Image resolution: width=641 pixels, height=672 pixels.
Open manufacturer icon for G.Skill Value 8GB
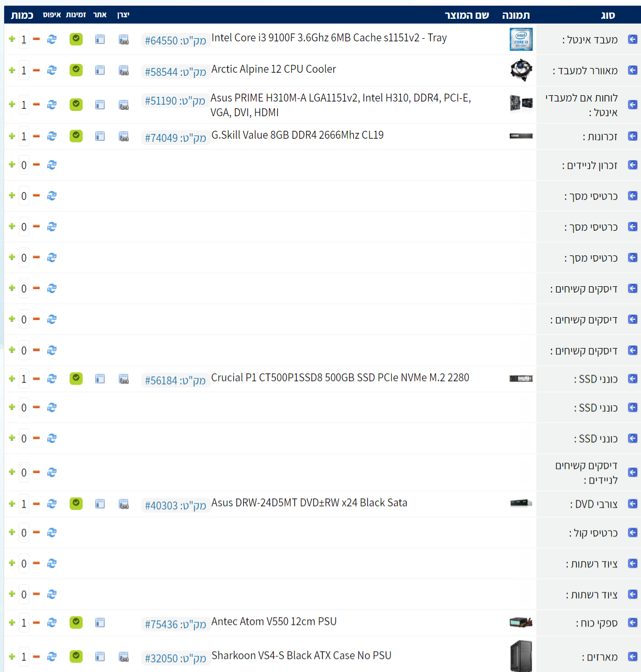[x=124, y=136]
